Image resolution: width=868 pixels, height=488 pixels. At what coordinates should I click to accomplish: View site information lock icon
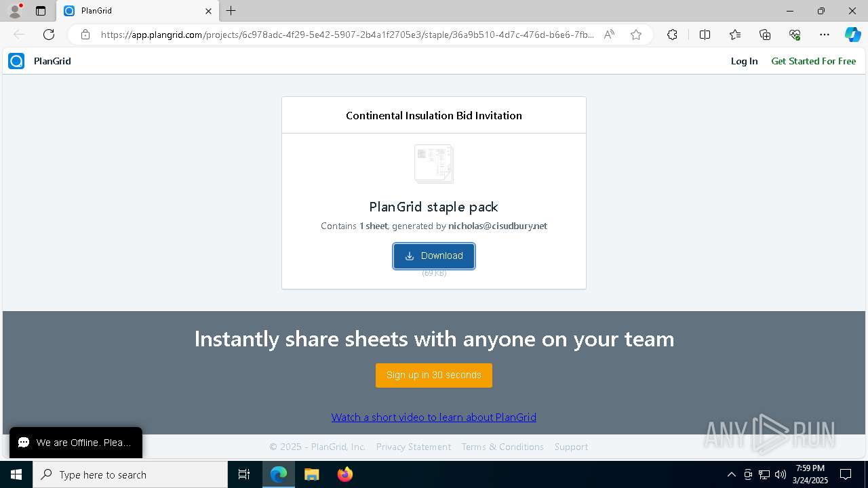coord(85,35)
